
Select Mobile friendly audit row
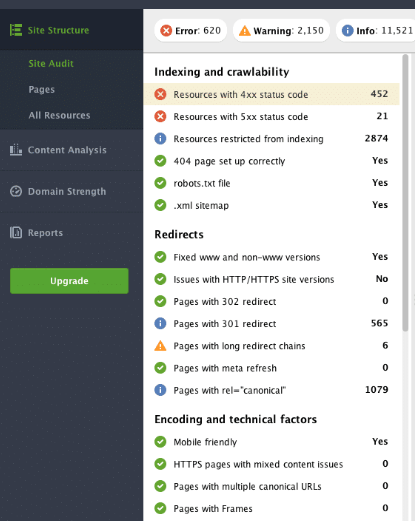click(271, 442)
